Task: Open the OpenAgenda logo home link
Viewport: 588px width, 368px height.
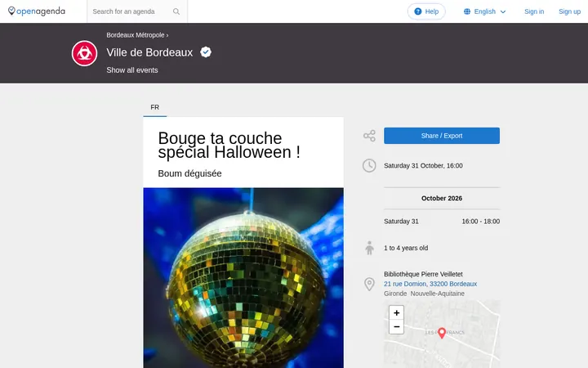Action: (x=37, y=11)
